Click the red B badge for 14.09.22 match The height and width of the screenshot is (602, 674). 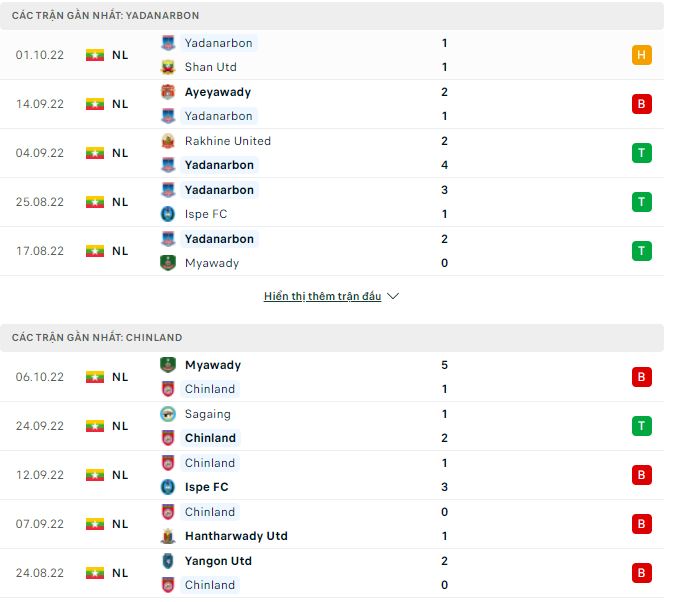point(641,104)
